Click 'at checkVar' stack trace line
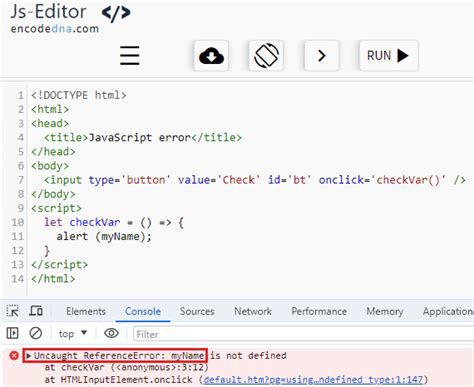Screen dimensions: 474x387 (127, 367)
